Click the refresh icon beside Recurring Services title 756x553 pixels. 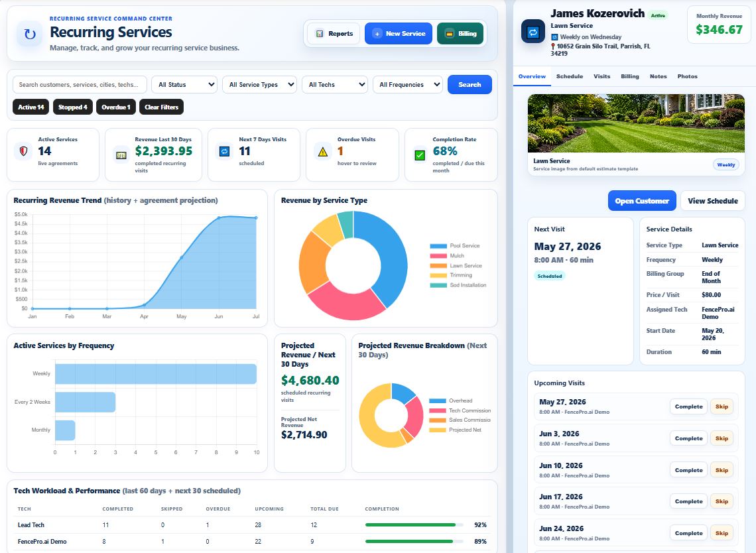coord(30,34)
